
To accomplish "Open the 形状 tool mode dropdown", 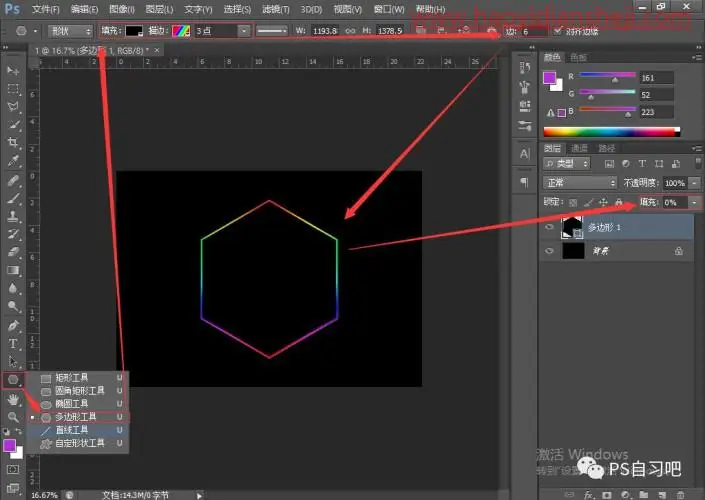I will (x=70, y=31).
